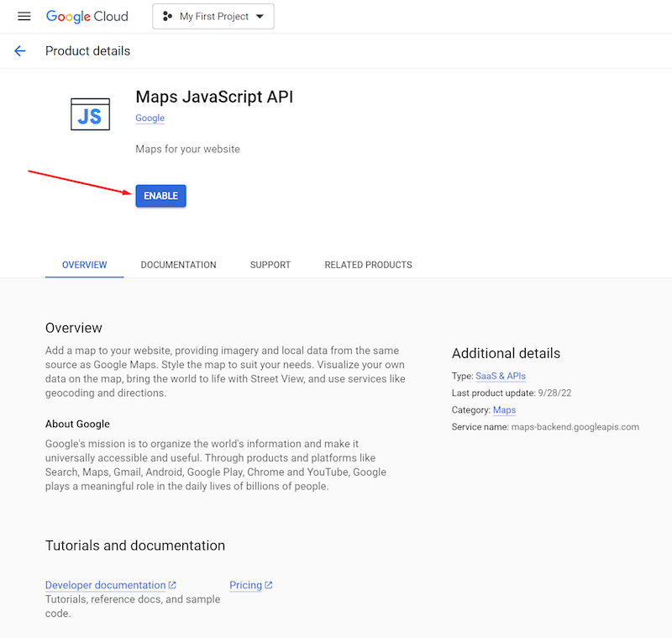This screenshot has height=638, width=672.
Task: Open the Developer documentation link
Action: 105,585
